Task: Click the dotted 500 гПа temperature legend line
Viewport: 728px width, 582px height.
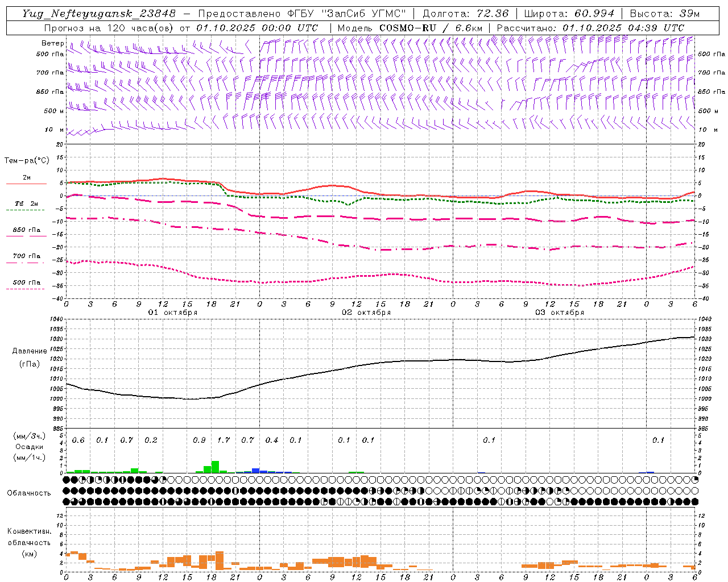Action: pos(25,289)
